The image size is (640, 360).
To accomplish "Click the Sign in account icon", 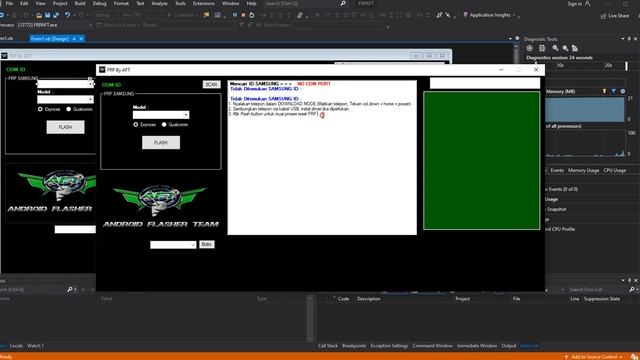I will (x=588, y=3).
